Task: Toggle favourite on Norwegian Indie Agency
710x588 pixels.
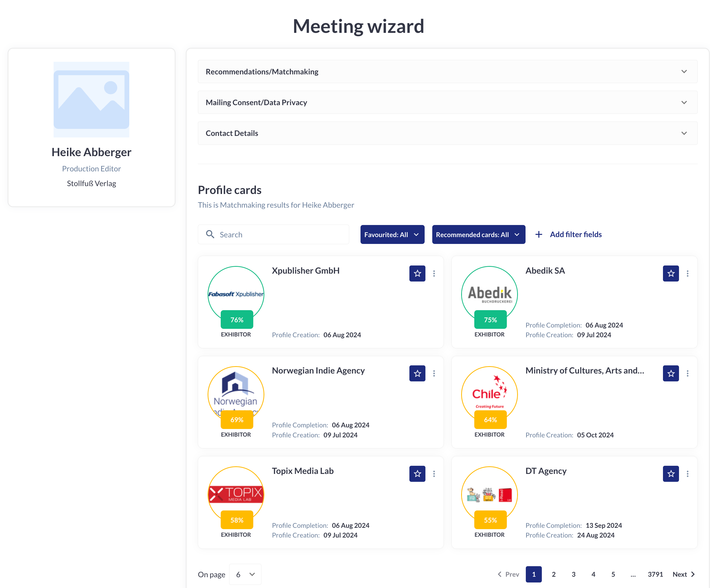Action: [x=417, y=373]
